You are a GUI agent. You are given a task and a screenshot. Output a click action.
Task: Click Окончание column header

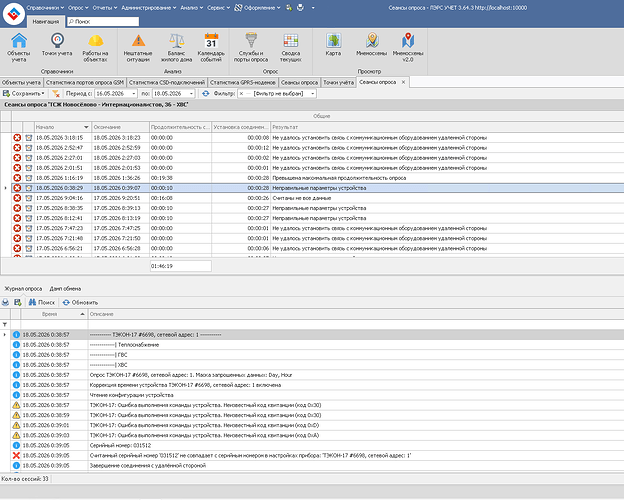[121, 127]
